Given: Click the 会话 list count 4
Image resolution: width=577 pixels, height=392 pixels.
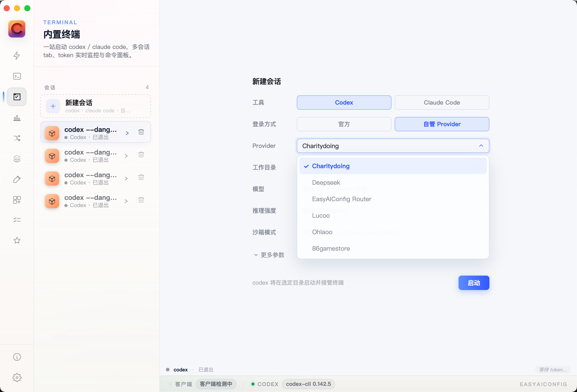Looking at the screenshot, I should [147, 87].
